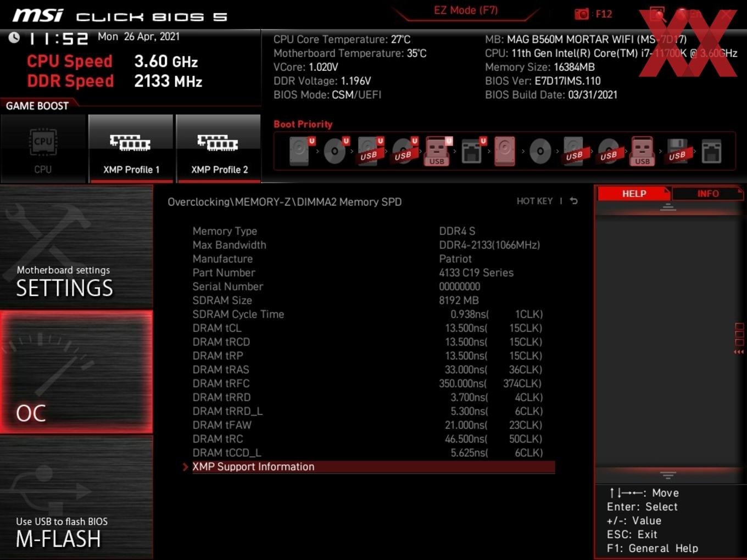Open the HOT KEY menu
747x560 pixels.
[534, 201]
